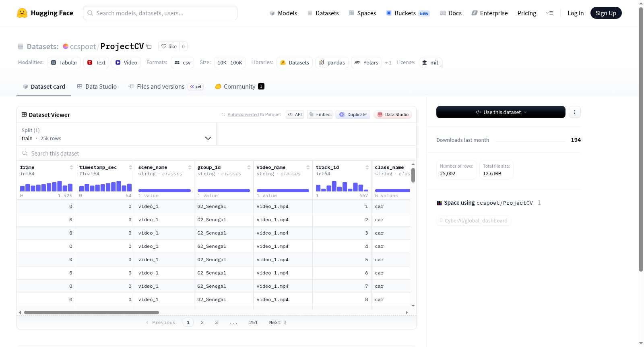Click the table's vertical scrollbar thumb
644x347 pixels.
point(413,175)
